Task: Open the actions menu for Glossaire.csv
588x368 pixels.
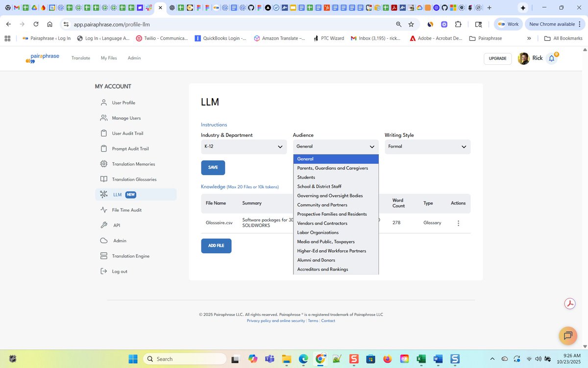Action: [458, 223]
